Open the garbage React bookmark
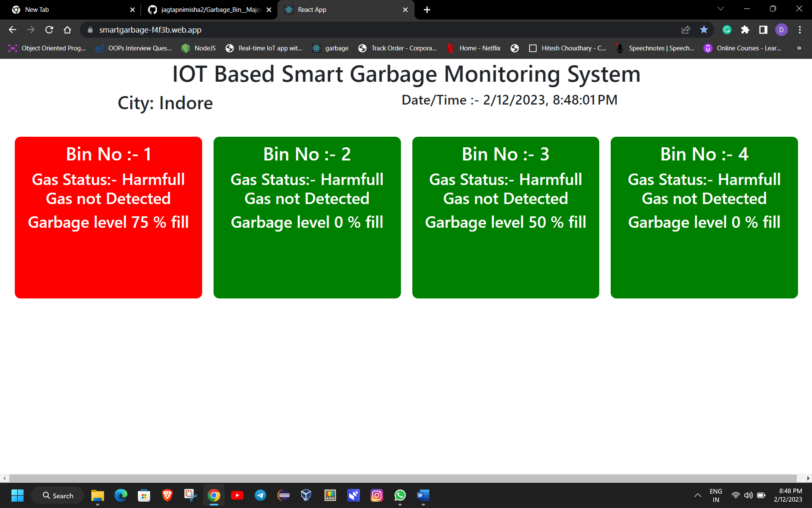Screen dimensions: 812x508 (336, 48)
